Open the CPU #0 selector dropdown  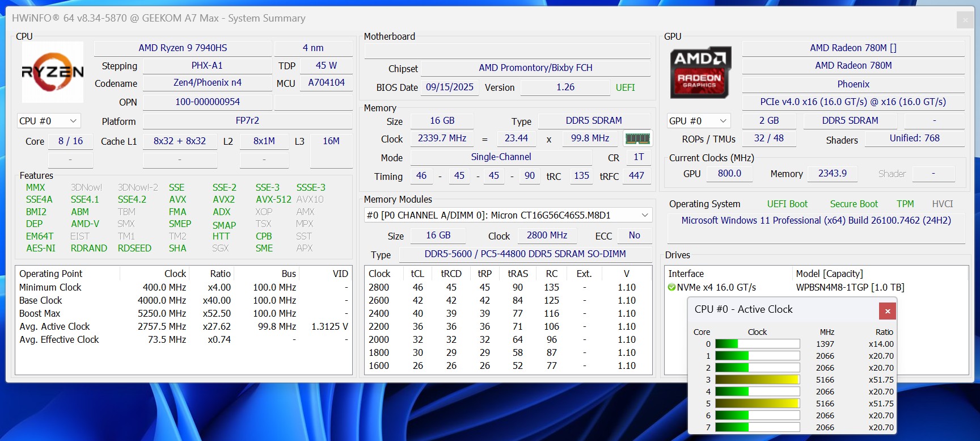point(49,121)
